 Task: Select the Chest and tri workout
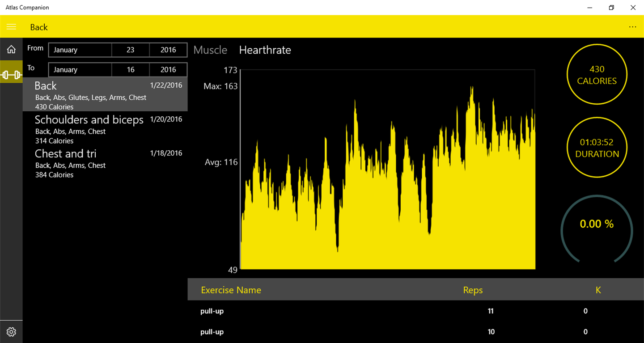click(x=105, y=162)
